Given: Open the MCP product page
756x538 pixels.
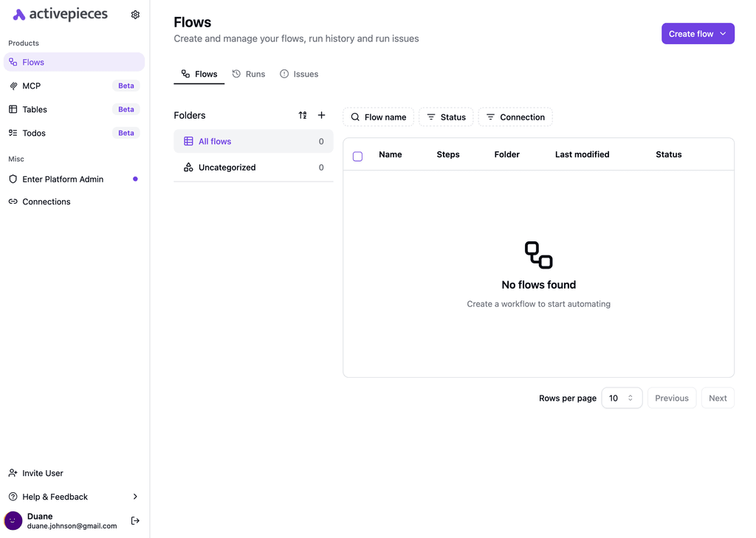Looking at the screenshot, I should click(75, 86).
